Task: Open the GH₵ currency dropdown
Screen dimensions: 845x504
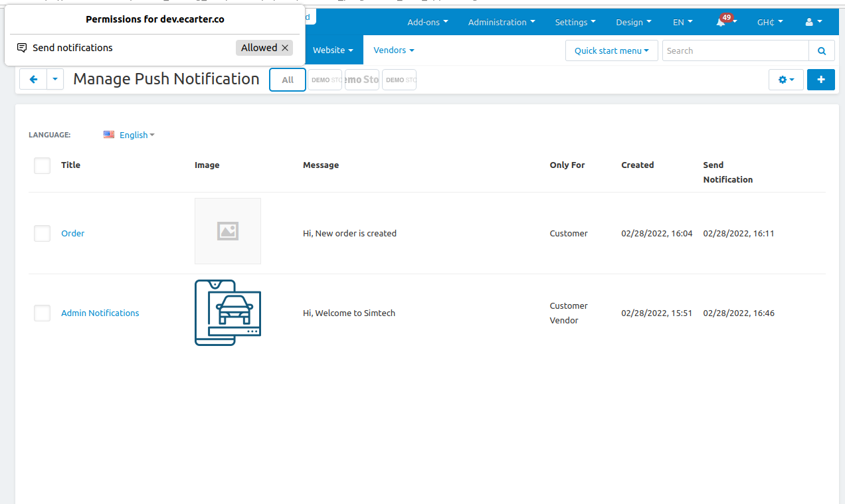Action: 769,22
